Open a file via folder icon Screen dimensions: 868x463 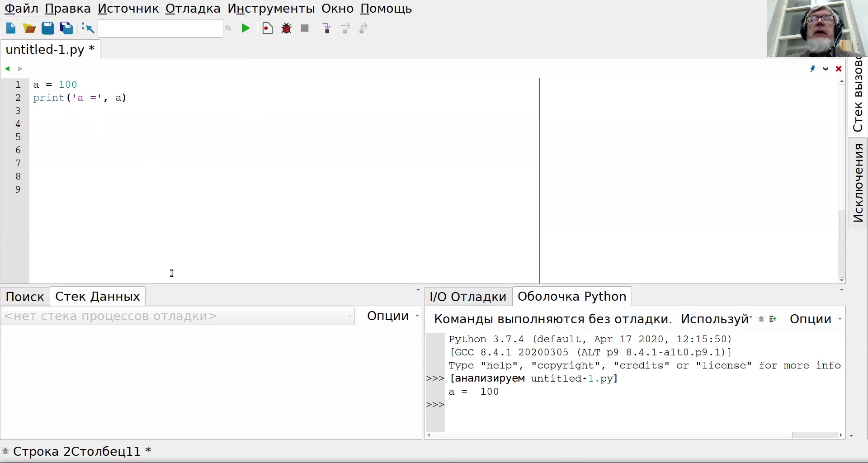tap(29, 28)
